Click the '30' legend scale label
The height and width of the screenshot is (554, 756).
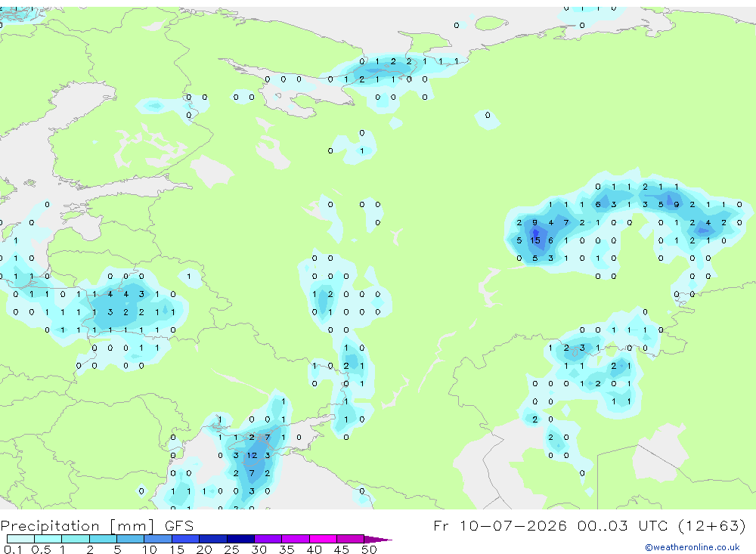click(259, 549)
